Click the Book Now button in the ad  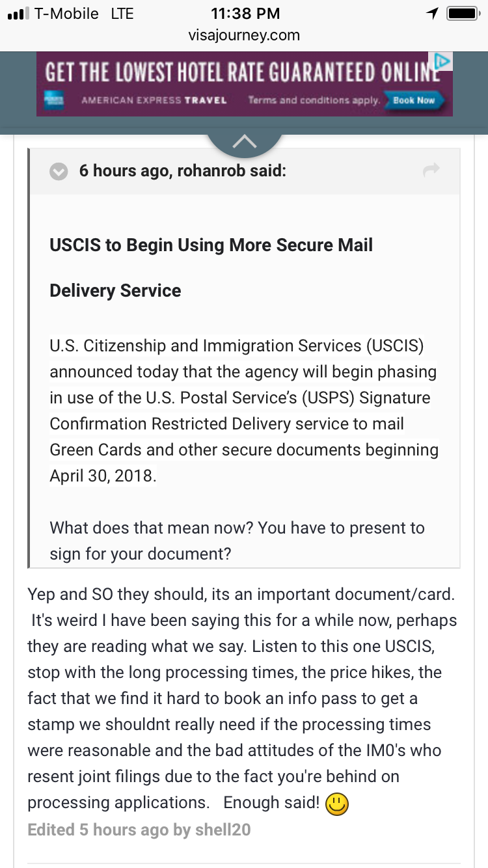click(x=414, y=100)
